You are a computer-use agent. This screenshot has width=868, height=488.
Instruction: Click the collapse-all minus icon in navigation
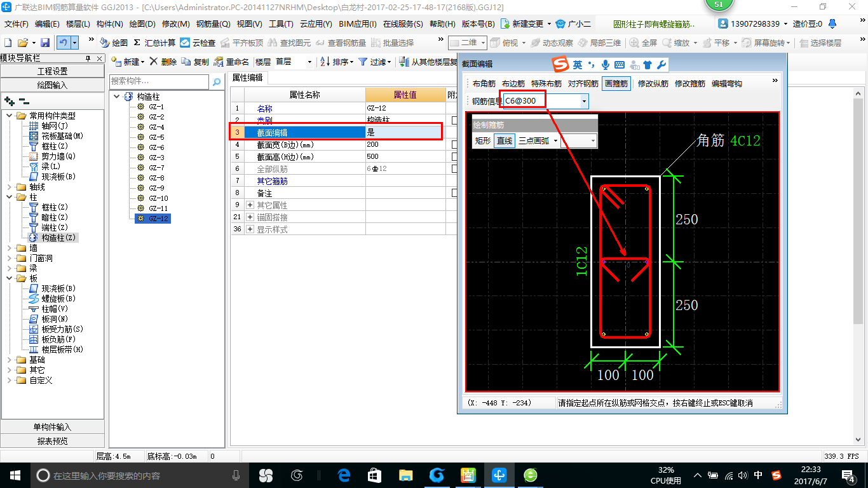[x=24, y=101]
